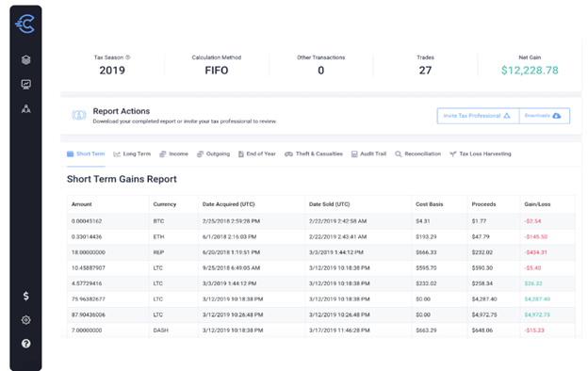Click the Reconciliation magnifier icon

pos(399,154)
